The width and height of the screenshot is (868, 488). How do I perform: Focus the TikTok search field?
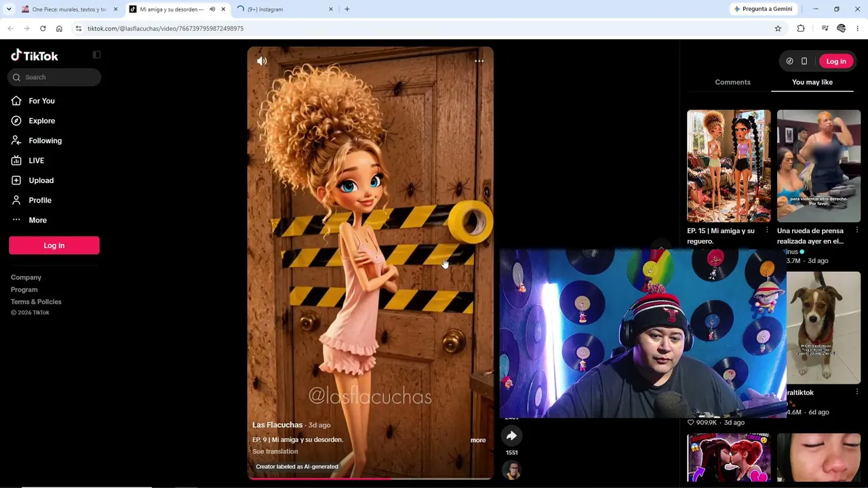click(54, 77)
